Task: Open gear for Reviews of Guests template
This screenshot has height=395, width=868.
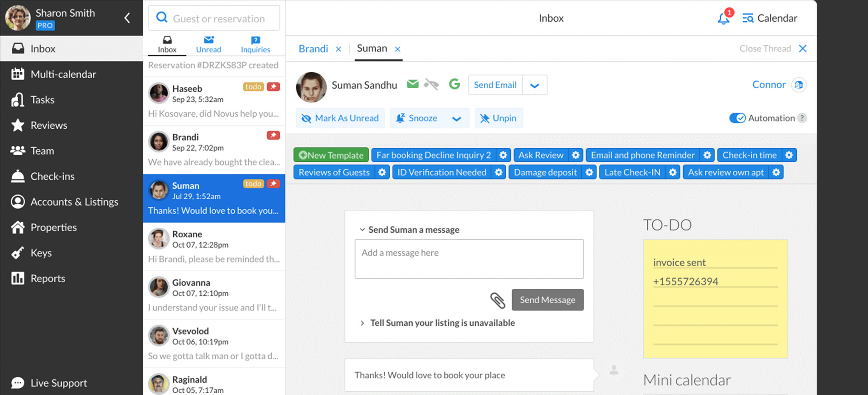Action: tap(382, 172)
